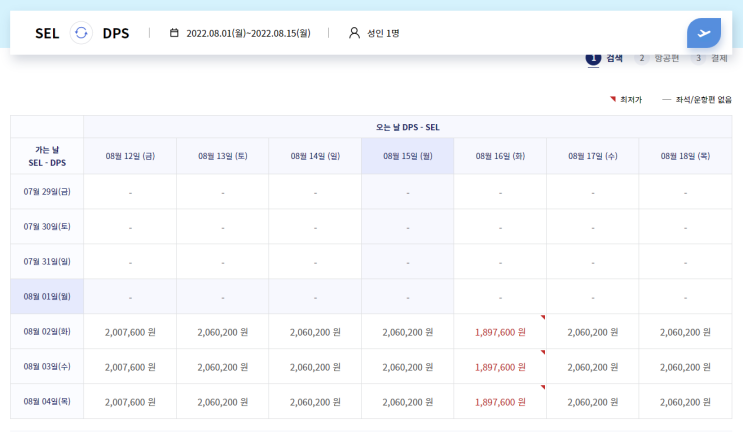Viewport: 743px width, 432px height.
Task: Select step 1 검색
Action: click(x=604, y=58)
